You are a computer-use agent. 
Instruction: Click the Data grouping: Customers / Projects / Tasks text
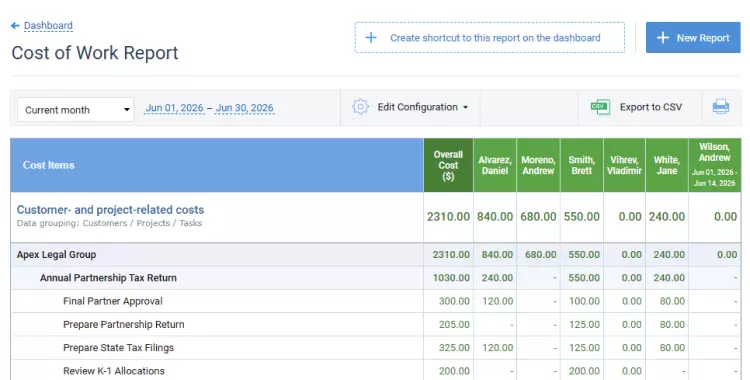click(x=110, y=223)
